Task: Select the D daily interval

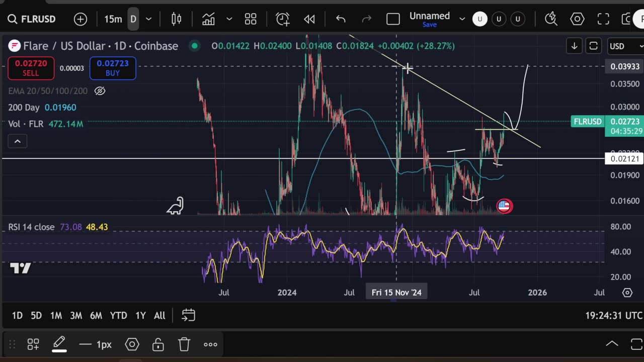Action: (x=133, y=19)
